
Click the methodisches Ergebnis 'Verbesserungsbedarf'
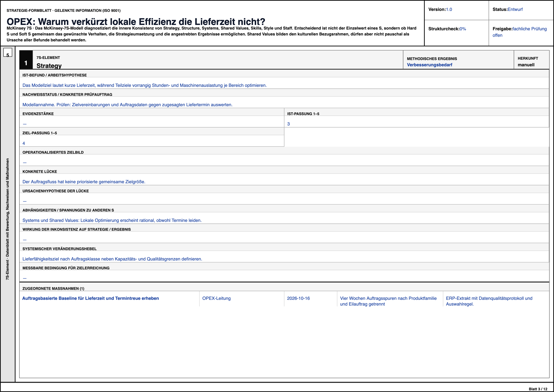(430, 65)
